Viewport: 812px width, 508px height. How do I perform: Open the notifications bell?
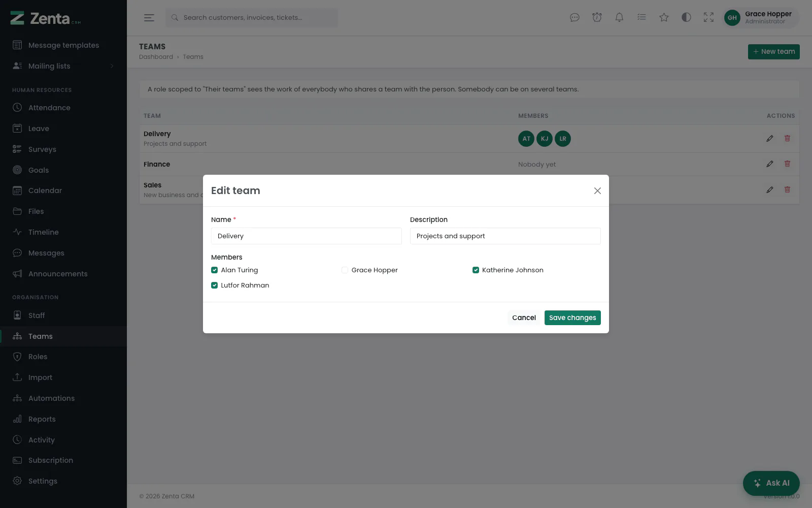[x=619, y=18]
